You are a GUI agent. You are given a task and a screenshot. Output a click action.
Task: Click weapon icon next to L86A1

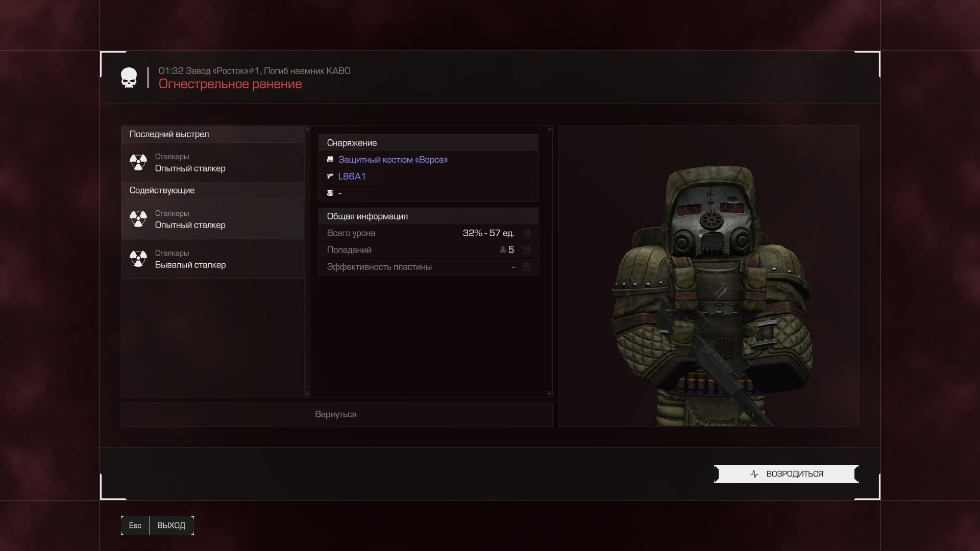click(x=330, y=177)
